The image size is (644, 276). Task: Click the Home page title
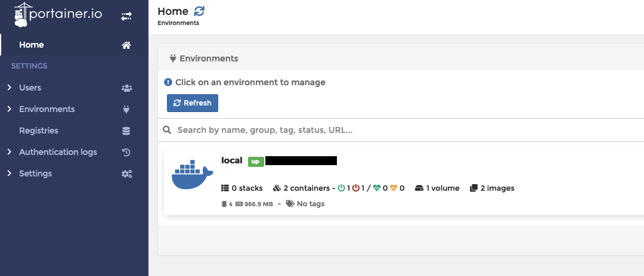172,11
